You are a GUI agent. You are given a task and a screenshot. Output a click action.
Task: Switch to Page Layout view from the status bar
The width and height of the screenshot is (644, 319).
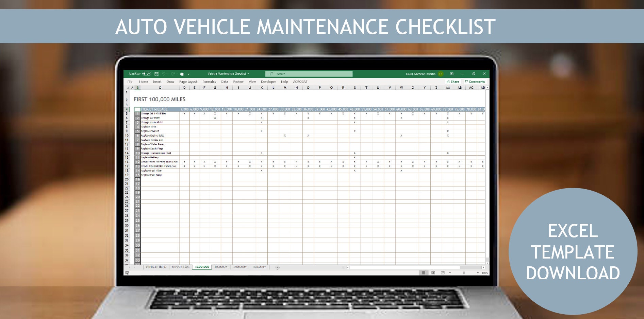pyautogui.click(x=433, y=273)
